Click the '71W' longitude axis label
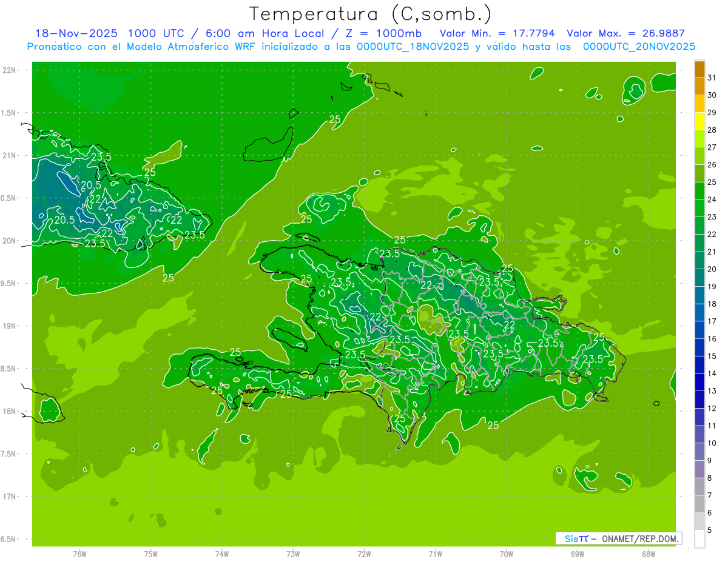728x562 pixels. [435, 554]
